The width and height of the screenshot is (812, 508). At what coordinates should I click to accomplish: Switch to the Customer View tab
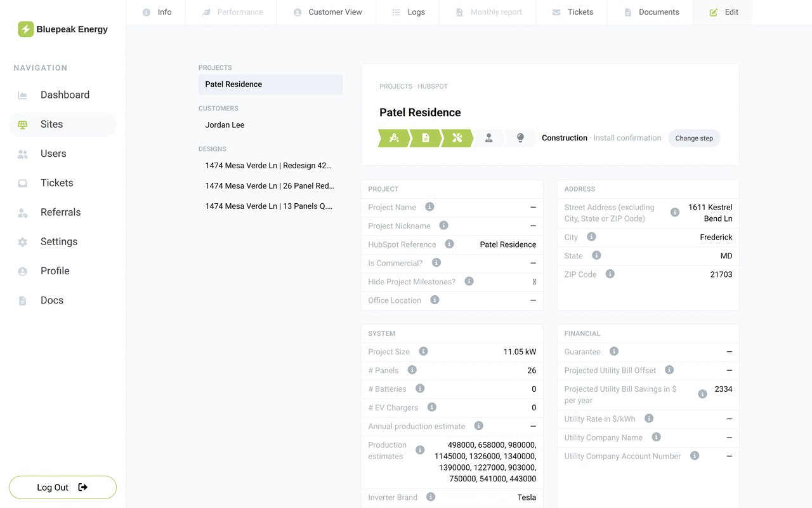click(327, 12)
